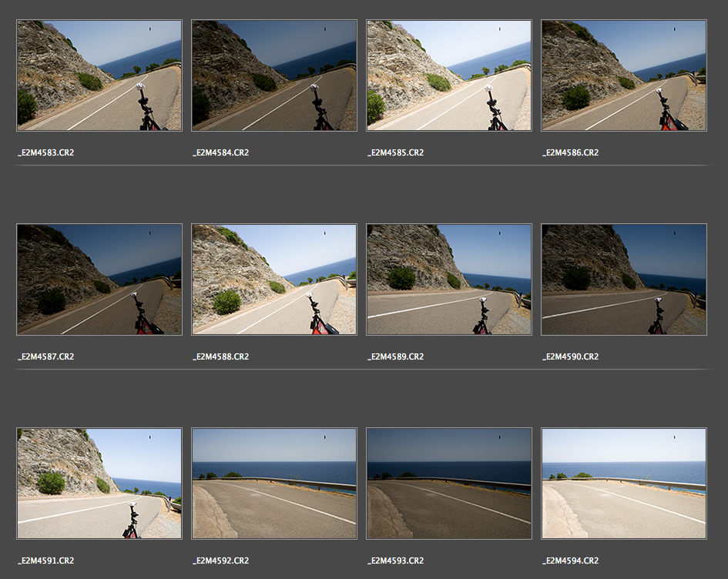Select the _E2M4586.CR2 photo thumbnail

(624, 75)
